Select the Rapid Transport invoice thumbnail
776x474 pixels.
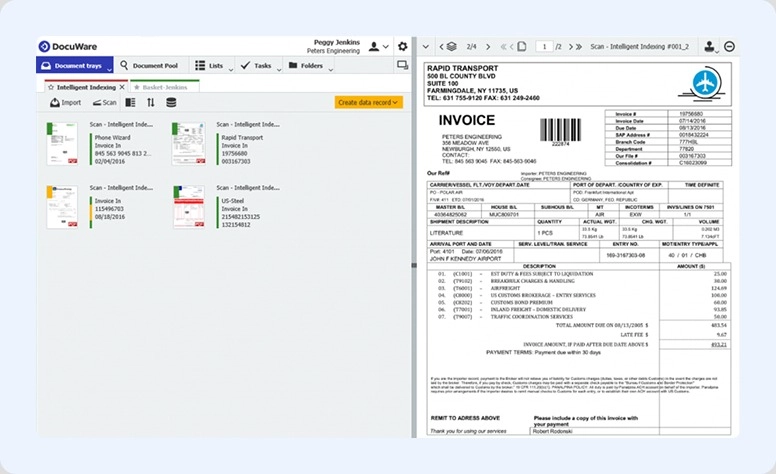coord(189,143)
